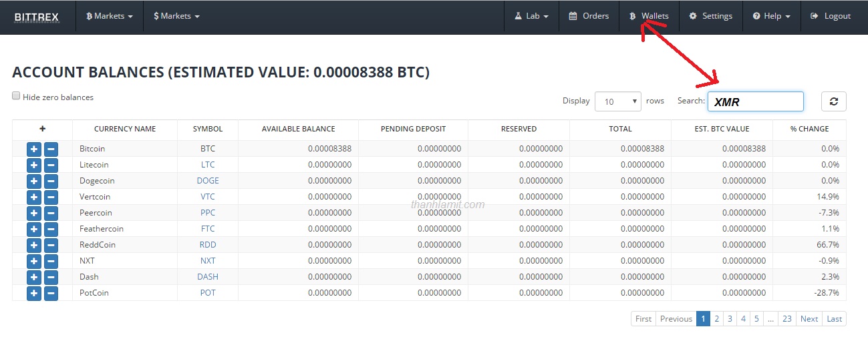Withdraw Dogecoin using its minus button
This screenshot has width=868, height=353.
tap(51, 181)
